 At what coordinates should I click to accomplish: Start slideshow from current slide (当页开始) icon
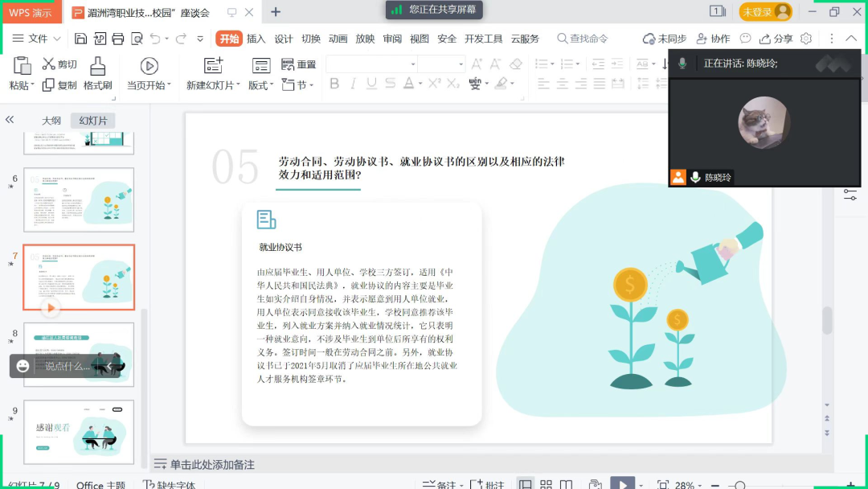click(x=149, y=66)
